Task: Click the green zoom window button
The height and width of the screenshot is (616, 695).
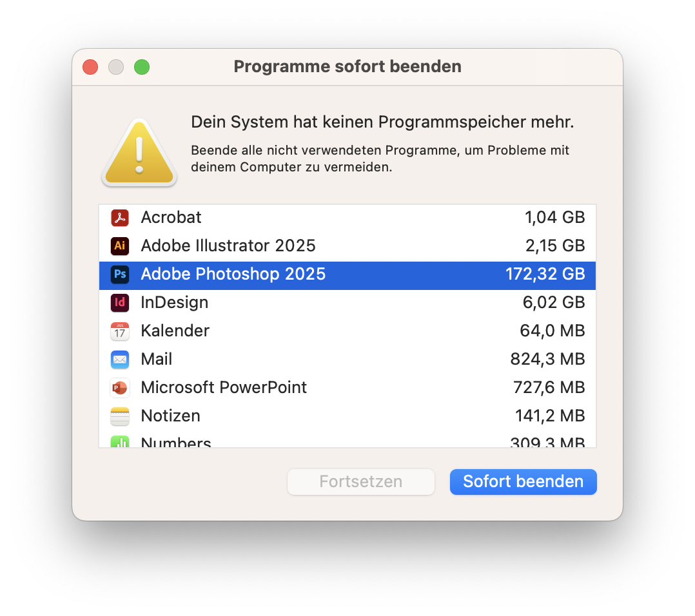Action: [142, 67]
